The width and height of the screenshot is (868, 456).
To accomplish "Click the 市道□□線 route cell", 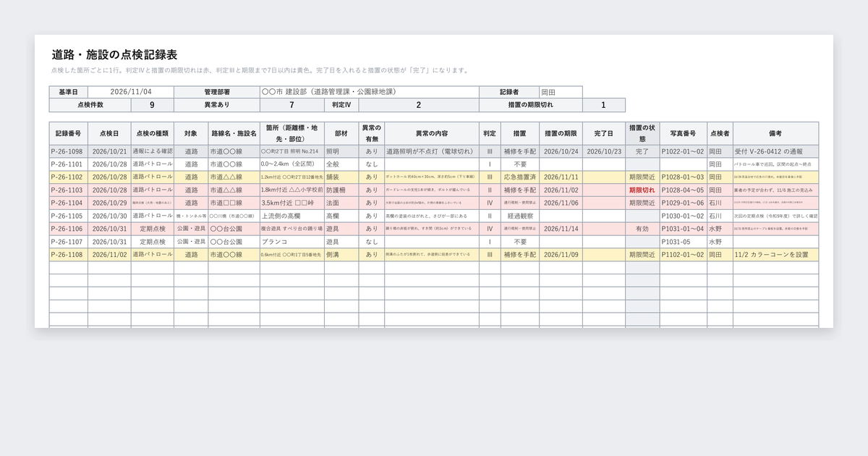I will (x=234, y=203).
